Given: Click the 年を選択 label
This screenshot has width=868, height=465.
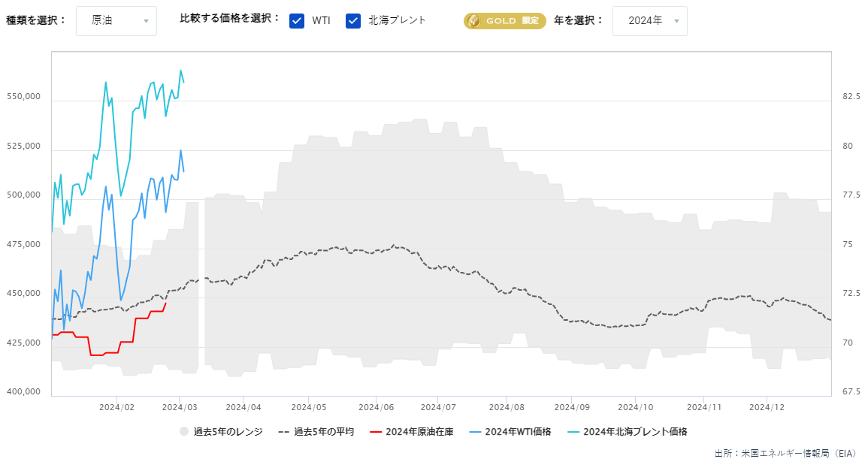Looking at the screenshot, I should point(579,20).
